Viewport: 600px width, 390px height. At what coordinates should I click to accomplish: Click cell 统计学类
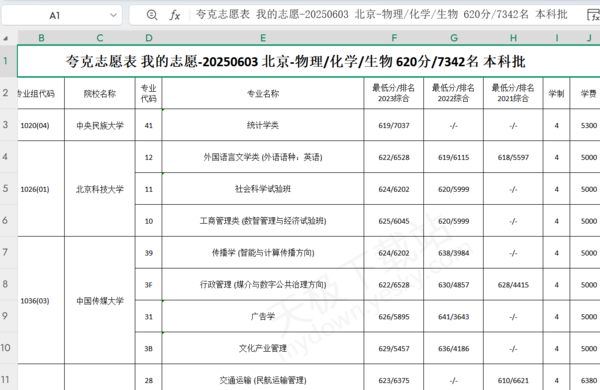[263, 125]
